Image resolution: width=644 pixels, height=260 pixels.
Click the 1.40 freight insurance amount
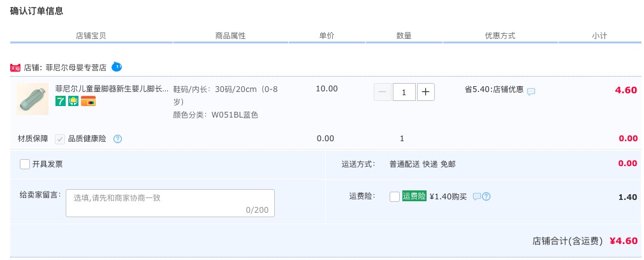[627, 197]
